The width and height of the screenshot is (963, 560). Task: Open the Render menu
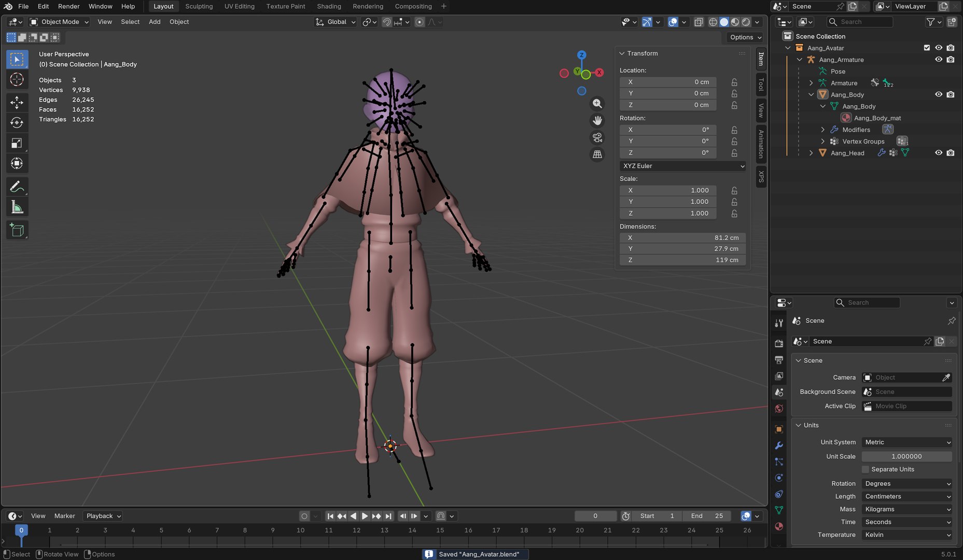pos(68,6)
